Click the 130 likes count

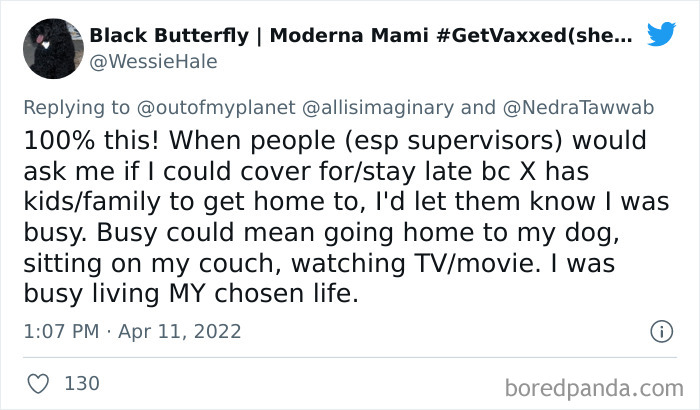(x=81, y=383)
